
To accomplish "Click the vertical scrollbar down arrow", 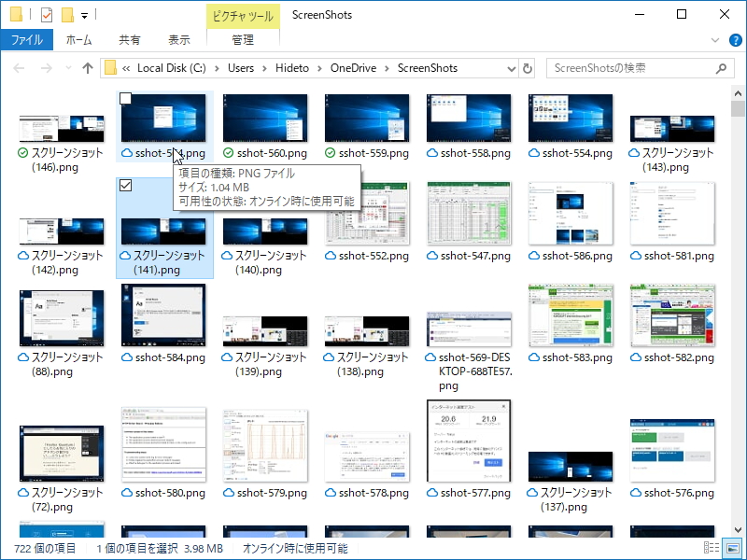I will tap(737, 527).
